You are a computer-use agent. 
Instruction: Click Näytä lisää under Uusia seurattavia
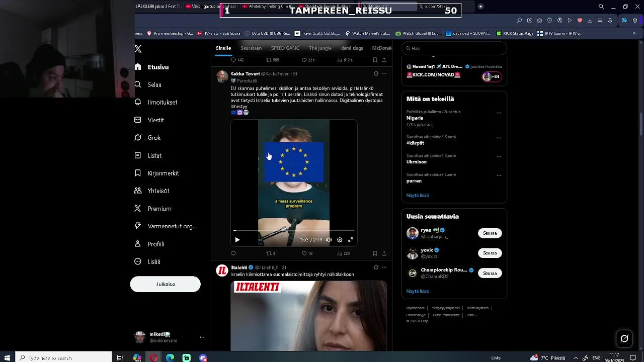(418, 291)
